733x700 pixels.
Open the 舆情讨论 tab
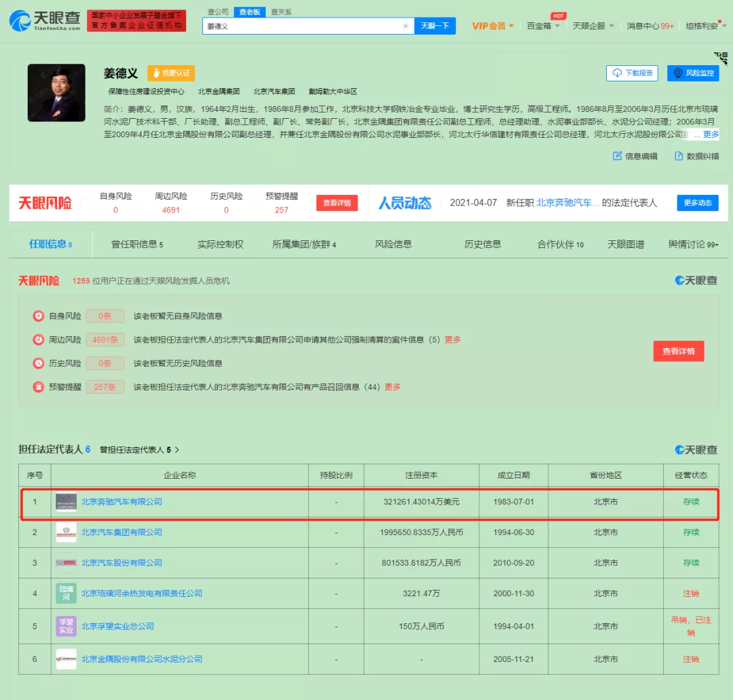(x=693, y=244)
